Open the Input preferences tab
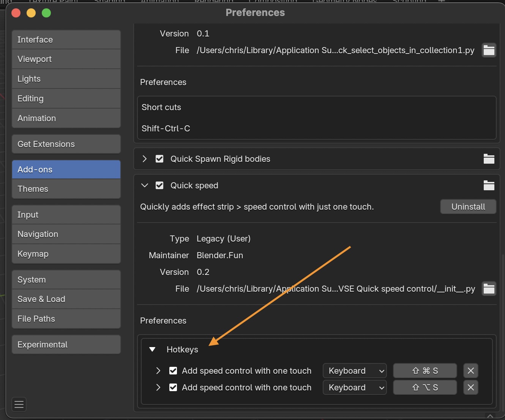505x420 pixels. click(66, 215)
